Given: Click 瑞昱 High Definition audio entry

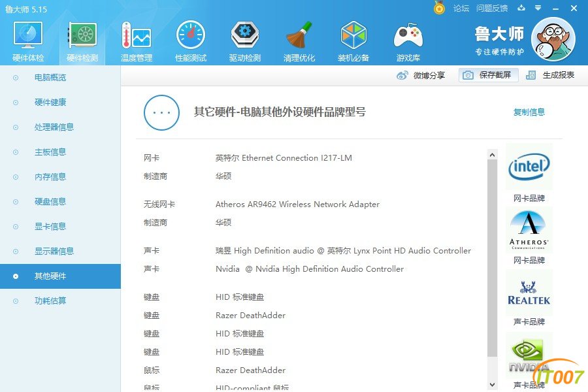Looking at the screenshot, I should 343,251.
